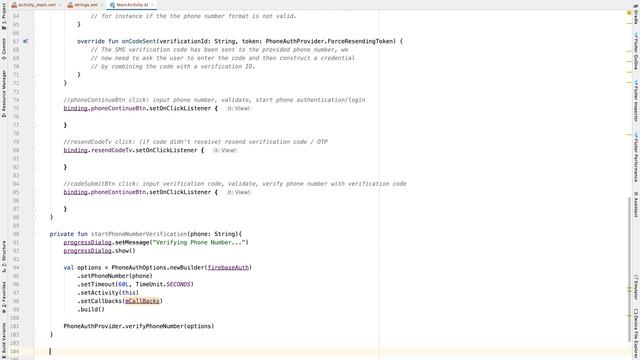The height and width of the screenshot is (360, 640).
Task: Click the .setPhoneNumber(phone) call
Action: (115, 276)
